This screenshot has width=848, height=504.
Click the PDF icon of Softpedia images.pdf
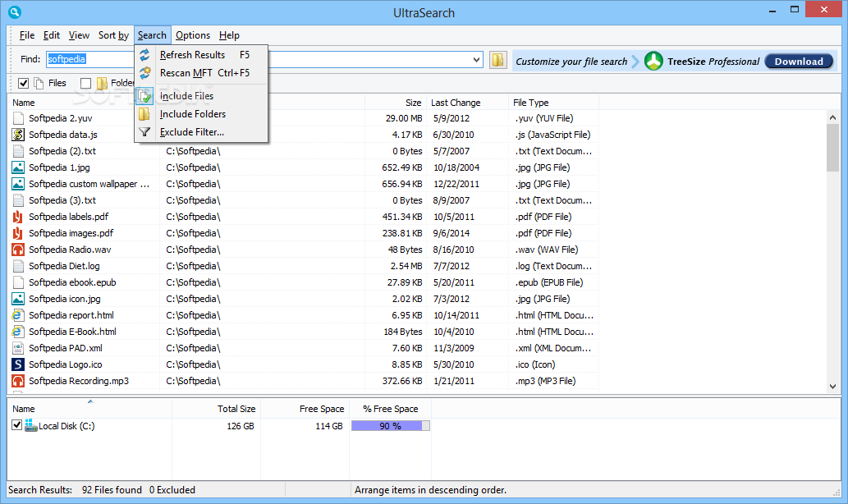18,233
